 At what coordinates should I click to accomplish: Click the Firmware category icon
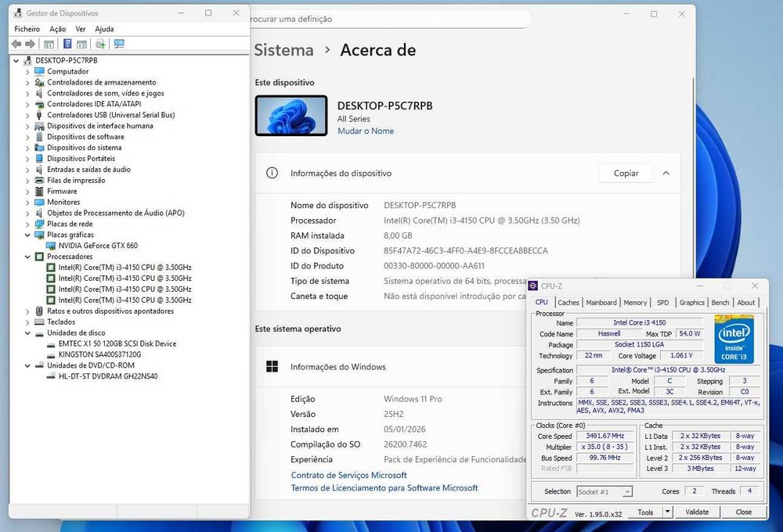tap(39, 191)
